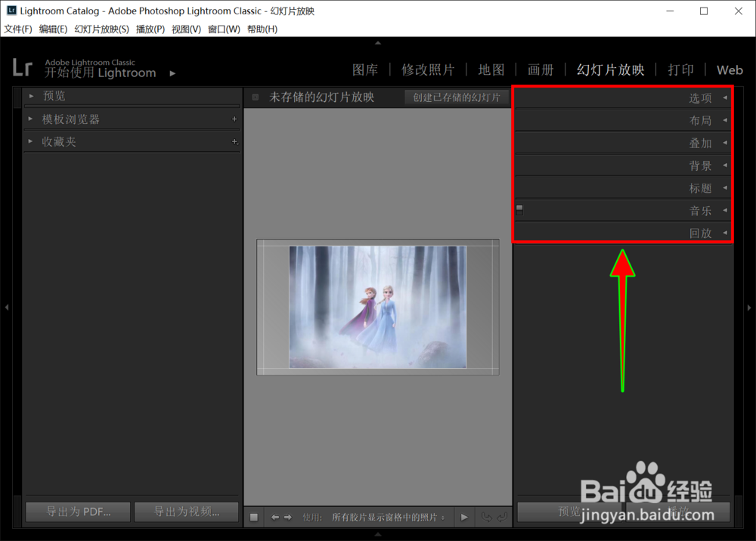This screenshot has height=541, width=756.
Task: Collapse the left panel group arrow
Action: [7, 307]
